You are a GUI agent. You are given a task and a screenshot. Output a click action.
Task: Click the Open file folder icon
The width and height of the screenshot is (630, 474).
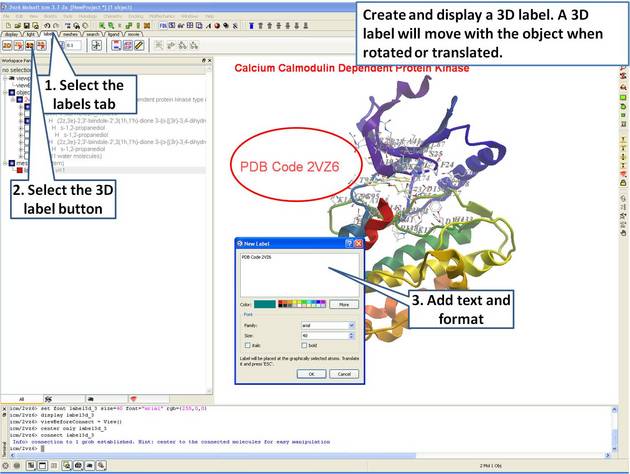[x=17, y=25]
